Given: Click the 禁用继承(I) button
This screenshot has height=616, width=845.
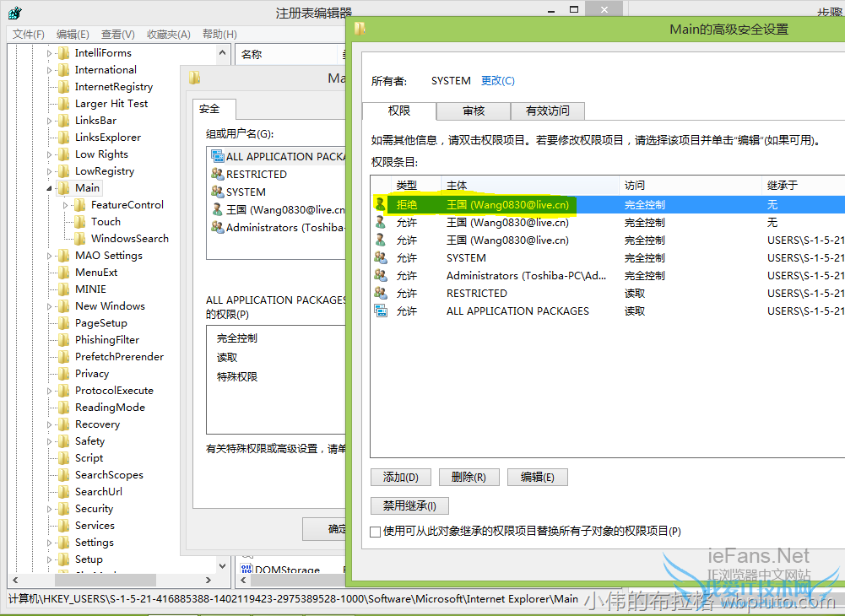Looking at the screenshot, I should (409, 505).
